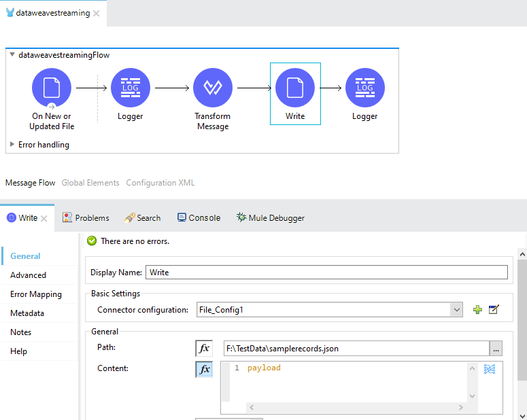Switch to the Configuration XML view
Viewport: 527px width, 420px height.
(x=160, y=183)
